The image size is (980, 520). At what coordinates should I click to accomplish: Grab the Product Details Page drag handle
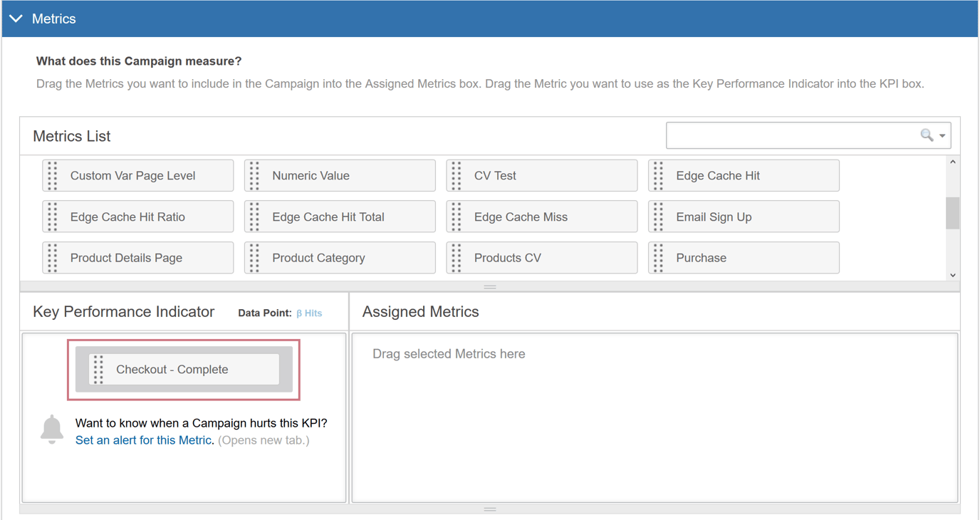pyautogui.click(x=53, y=258)
